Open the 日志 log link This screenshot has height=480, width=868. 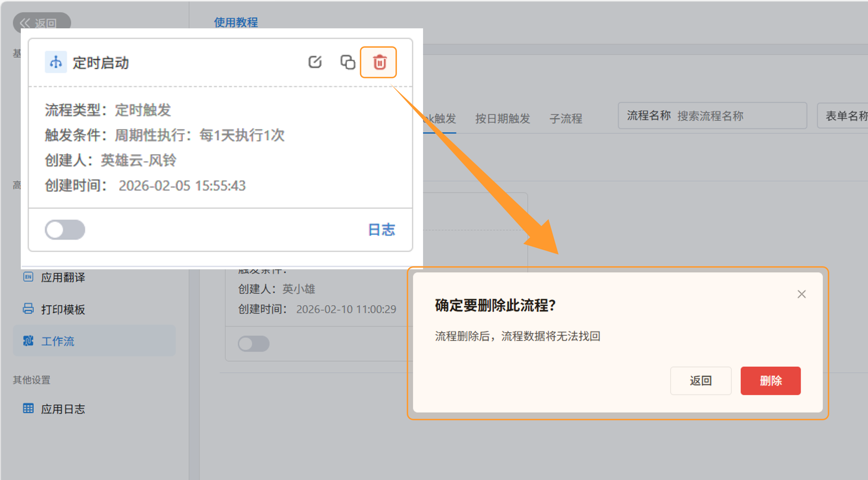coord(381,230)
